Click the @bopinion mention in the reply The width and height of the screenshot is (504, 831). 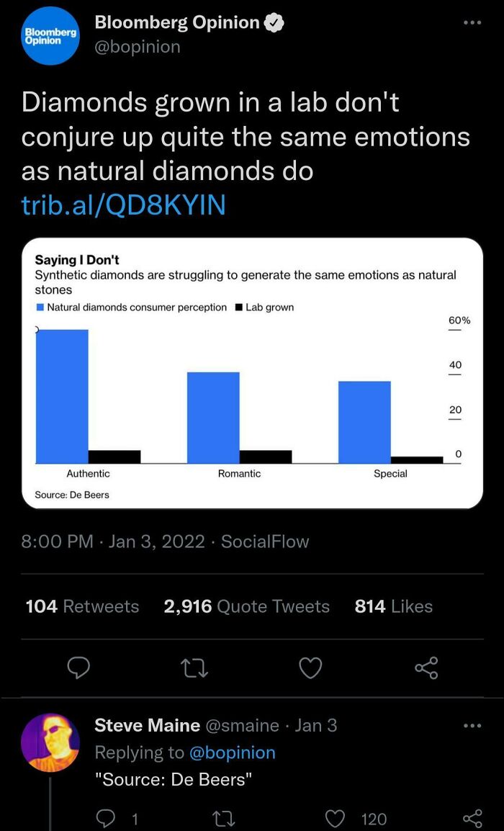[232, 753]
